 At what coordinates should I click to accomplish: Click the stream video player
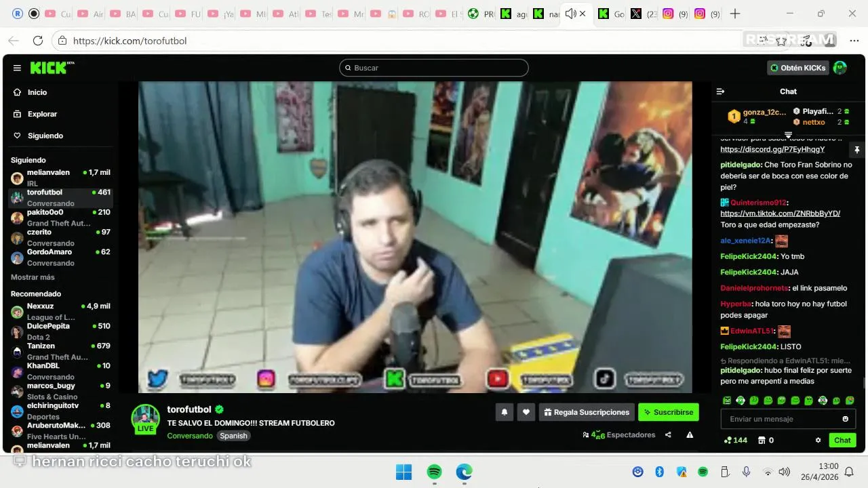tap(415, 237)
